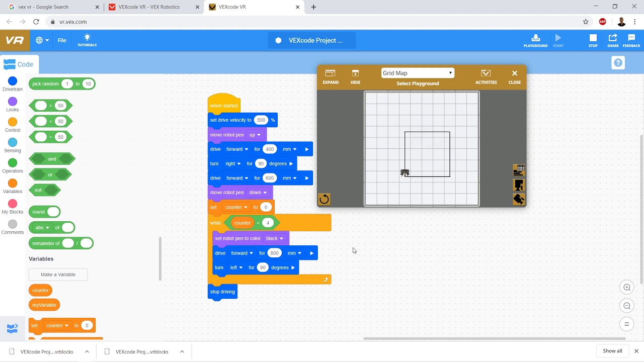Click the Make a Variable button
Image resolution: width=644 pixels, height=362 pixels.
(x=58, y=275)
